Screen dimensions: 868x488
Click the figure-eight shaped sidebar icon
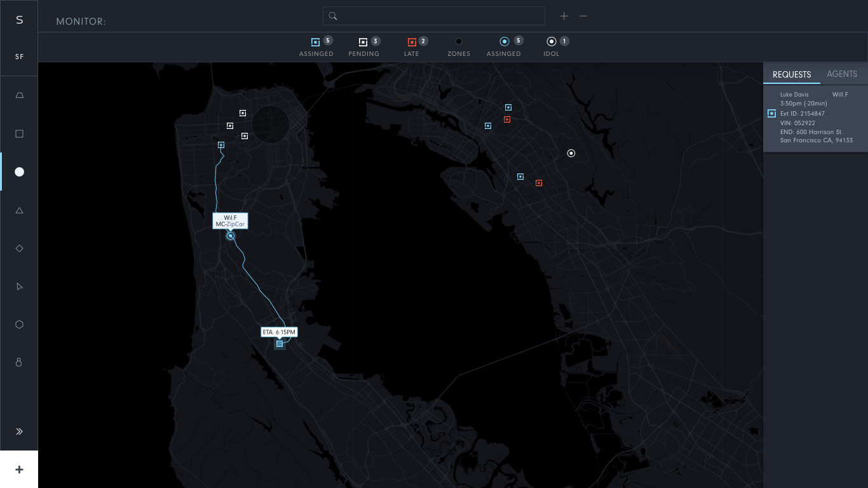[x=19, y=362]
